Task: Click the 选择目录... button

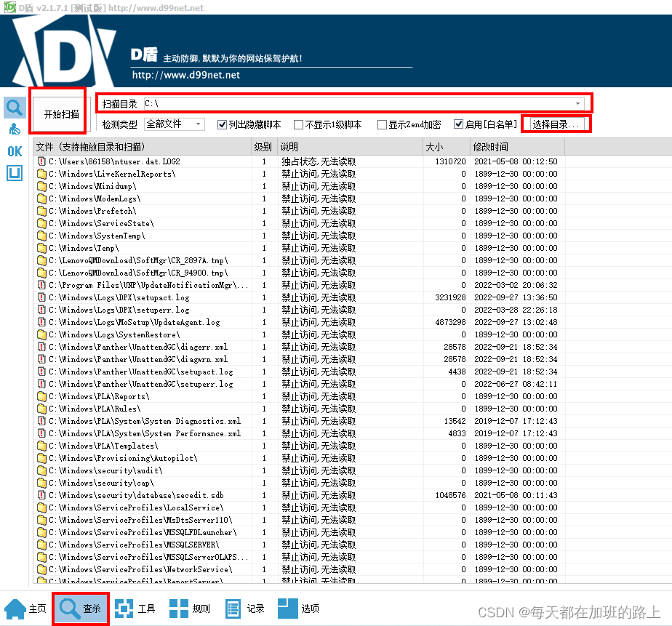Action: pyautogui.click(x=556, y=124)
